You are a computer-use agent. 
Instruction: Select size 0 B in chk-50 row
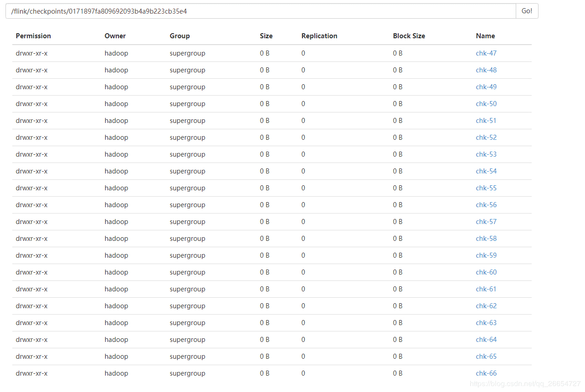[265, 104]
